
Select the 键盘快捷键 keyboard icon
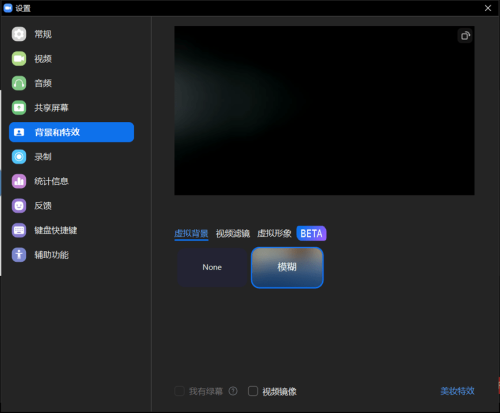click(19, 230)
